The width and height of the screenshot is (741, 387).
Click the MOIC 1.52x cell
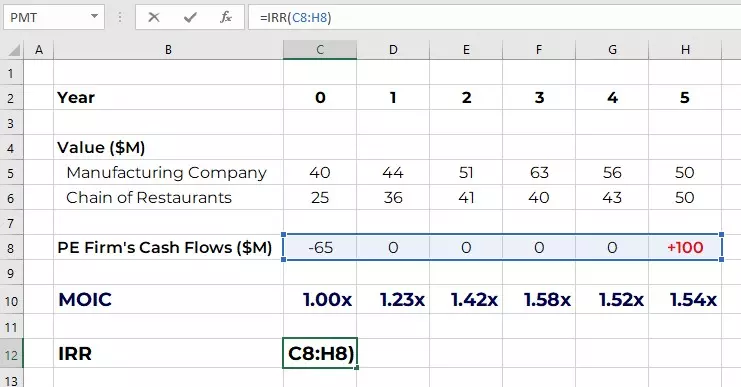click(x=612, y=300)
